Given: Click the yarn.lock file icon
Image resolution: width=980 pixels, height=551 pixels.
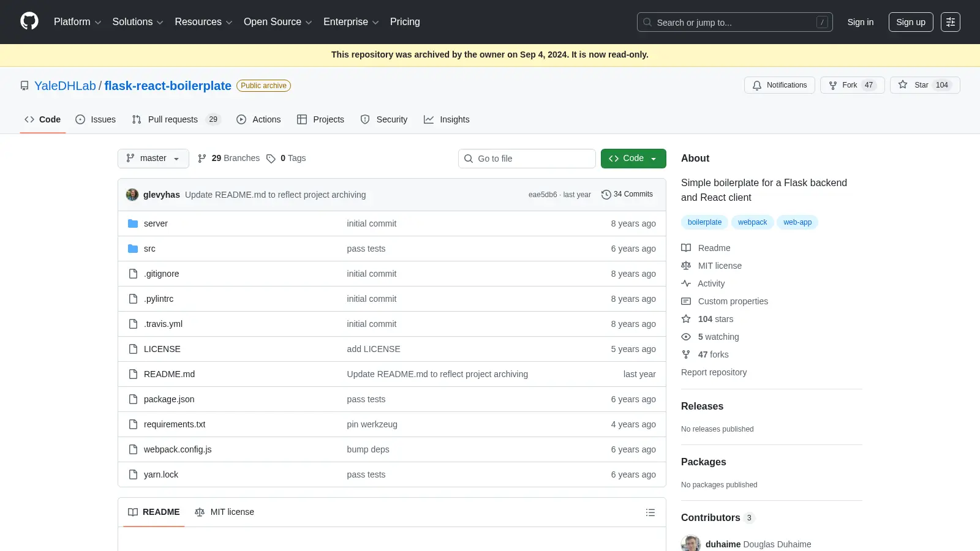Looking at the screenshot, I should [133, 474].
